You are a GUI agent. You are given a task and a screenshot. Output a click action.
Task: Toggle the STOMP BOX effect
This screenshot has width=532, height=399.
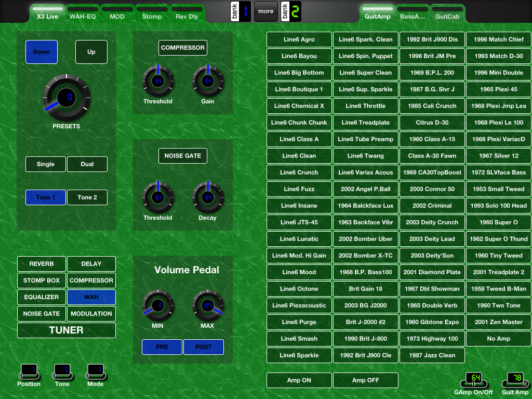tap(42, 280)
